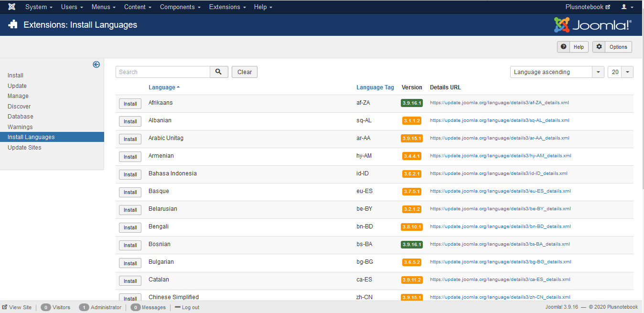Image resolution: width=644 pixels, height=313 pixels.
Task: Open the Bosnian details XML URL
Action: click(x=500, y=244)
